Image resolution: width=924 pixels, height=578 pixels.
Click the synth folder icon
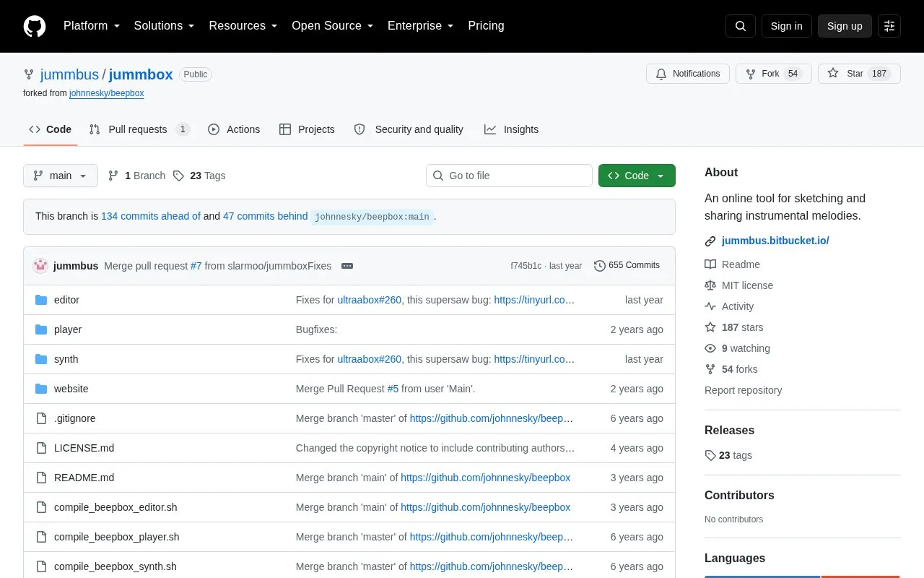[x=41, y=359]
